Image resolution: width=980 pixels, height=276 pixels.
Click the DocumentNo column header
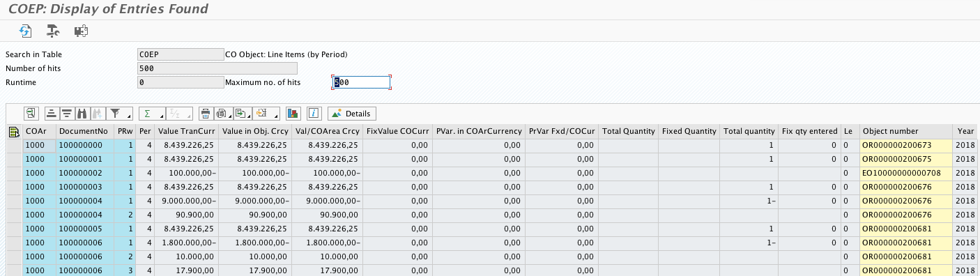click(84, 131)
